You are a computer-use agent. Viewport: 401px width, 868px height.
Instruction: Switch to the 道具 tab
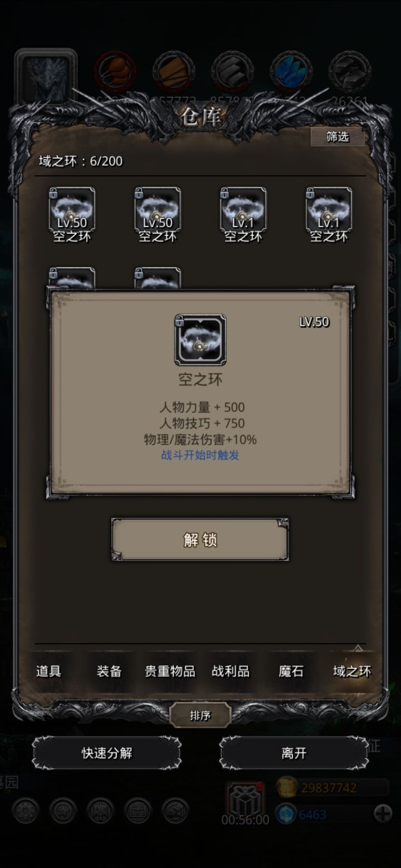tap(48, 671)
